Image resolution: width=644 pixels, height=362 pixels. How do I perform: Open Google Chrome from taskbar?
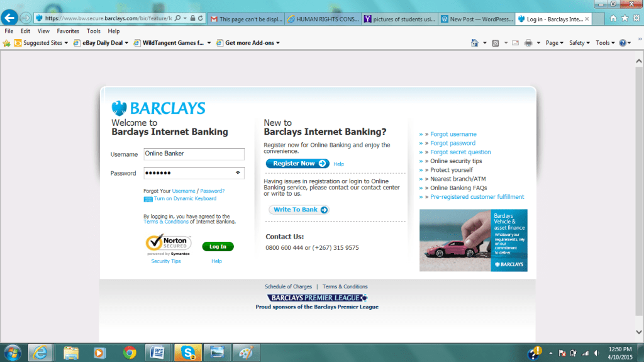(x=130, y=353)
